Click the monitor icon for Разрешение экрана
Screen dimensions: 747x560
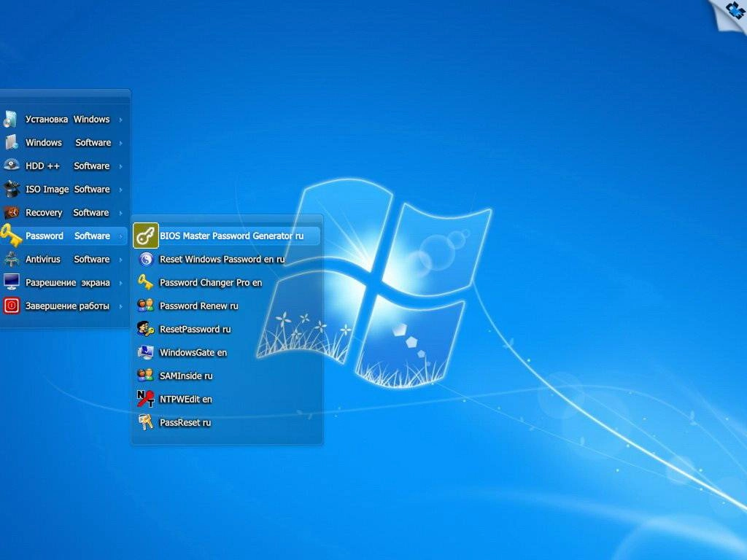(12, 282)
